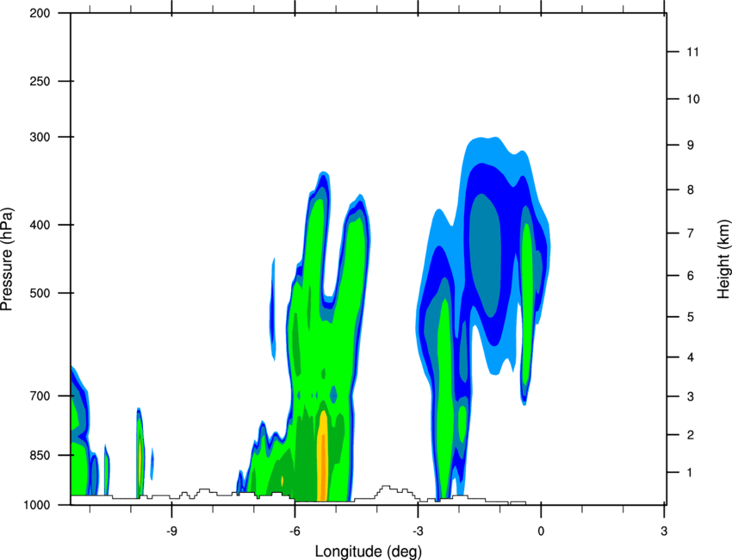Pick the 7 km height label
The height and width of the screenshot is (560, 732).
(x=691, y=233)
